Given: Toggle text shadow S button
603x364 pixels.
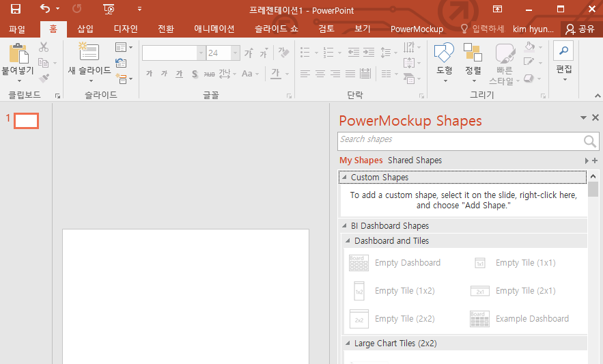Looking at the screenshot, I should 195,74.
